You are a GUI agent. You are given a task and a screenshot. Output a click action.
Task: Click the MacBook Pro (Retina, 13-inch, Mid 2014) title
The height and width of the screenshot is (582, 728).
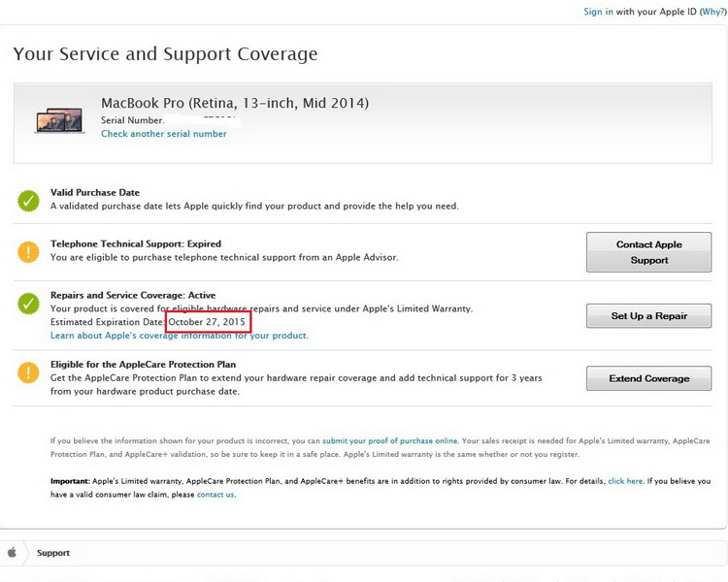pos(235,103)
